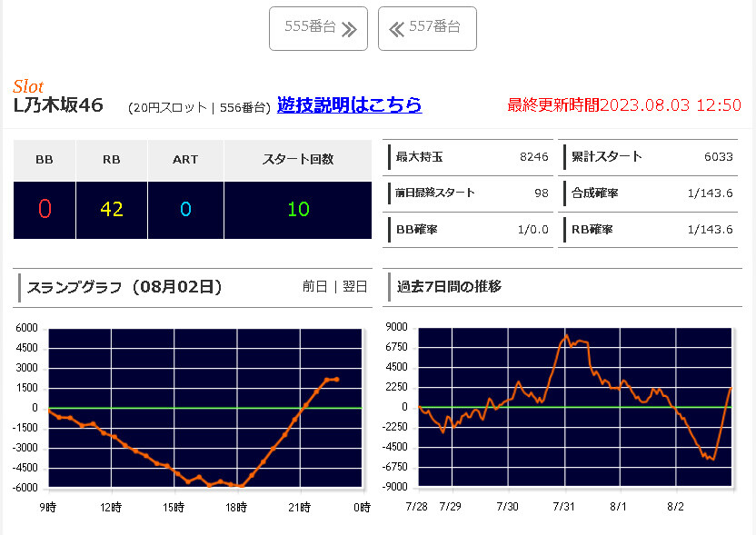
Task: Click the 6000 y-axis label
Action: [26, 328]
